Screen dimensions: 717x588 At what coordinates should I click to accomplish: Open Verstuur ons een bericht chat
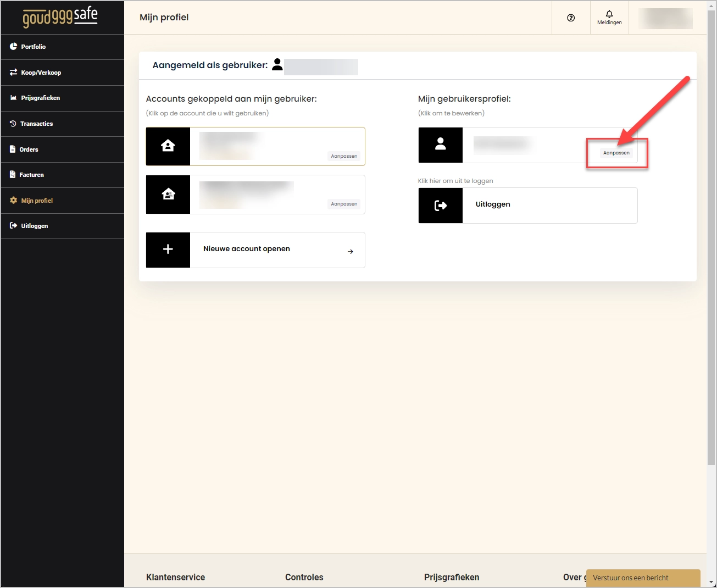(643, 578)
